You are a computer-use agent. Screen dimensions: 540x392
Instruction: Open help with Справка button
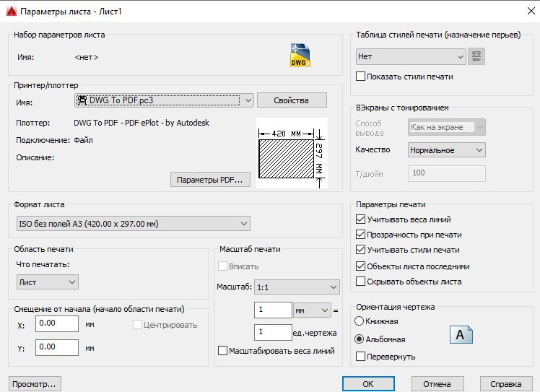pyautogui.click(x=506, y=384)
